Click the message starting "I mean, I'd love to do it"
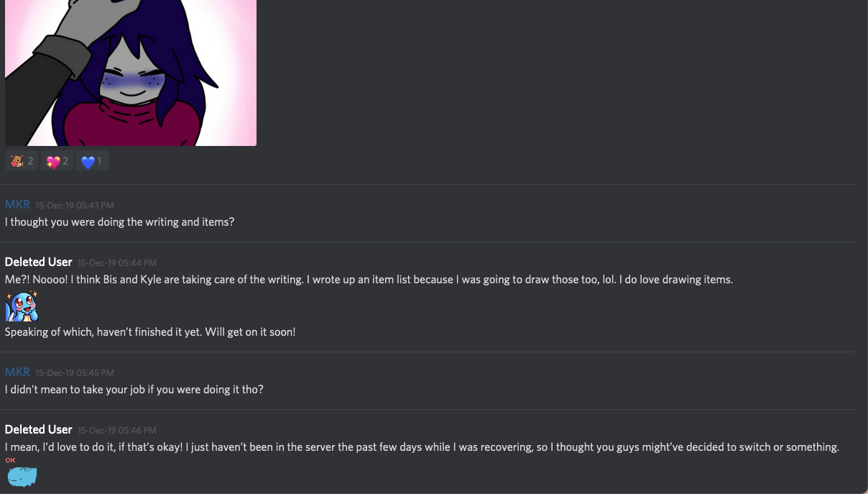 (422, 447)
